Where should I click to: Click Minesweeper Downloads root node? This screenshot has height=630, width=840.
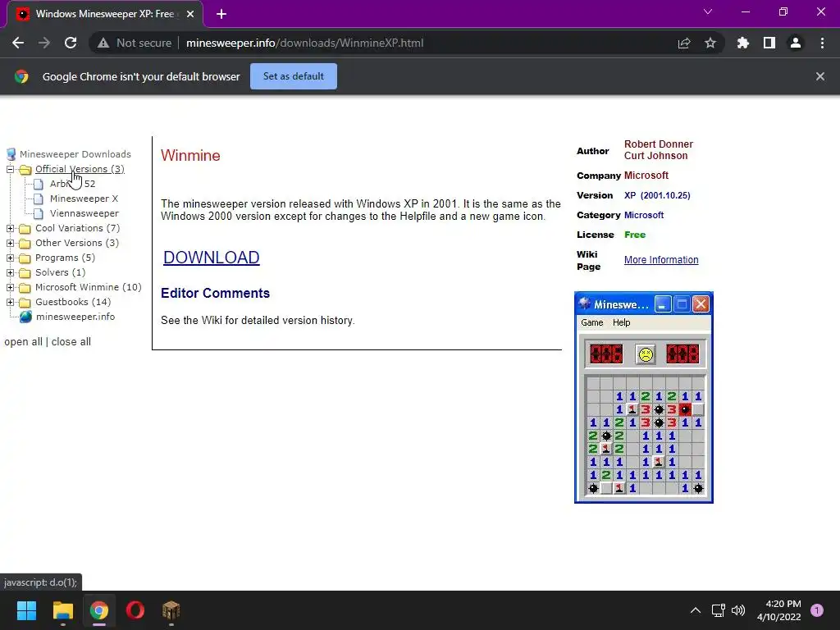click(75, 154)
